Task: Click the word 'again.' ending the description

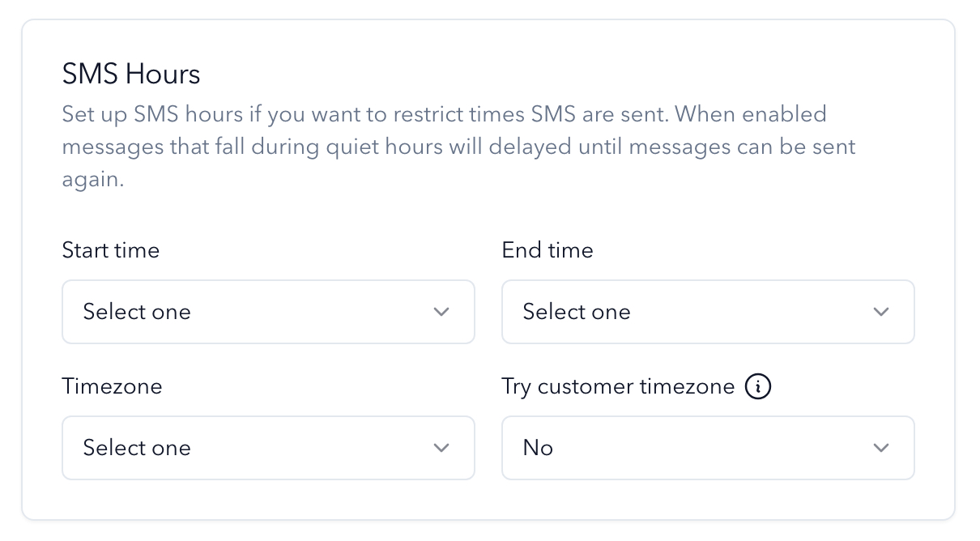Action: 93,181
